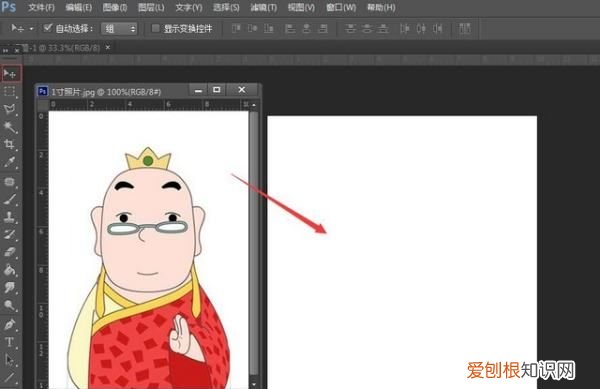Open the 图层(L) menu
Image resolution: width=600 pixels, height=389 pixels.
coord(151,7)
